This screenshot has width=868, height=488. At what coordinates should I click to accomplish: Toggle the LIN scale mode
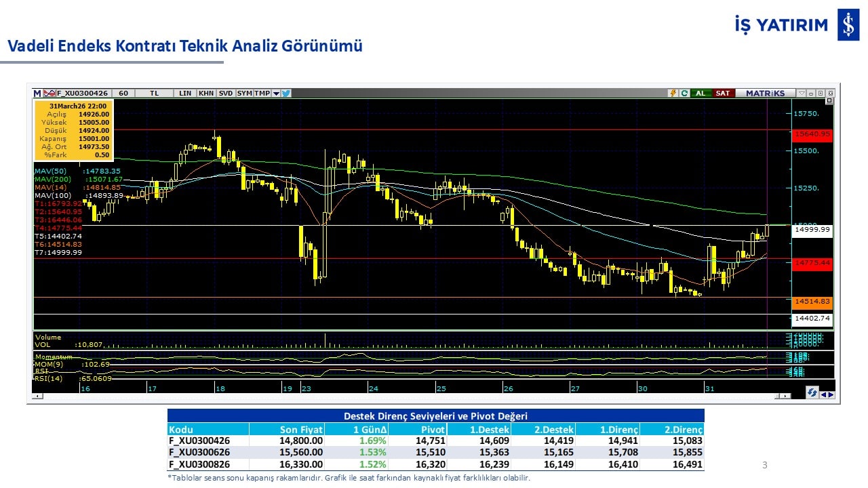185,94
